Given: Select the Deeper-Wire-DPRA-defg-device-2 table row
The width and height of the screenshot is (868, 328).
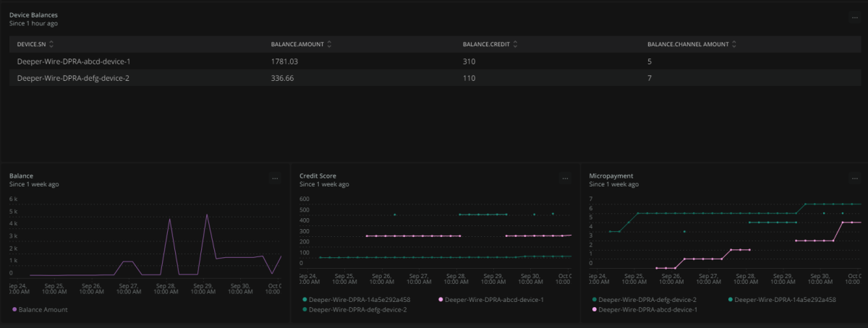Looking at the screenshot, I should 73,78.
